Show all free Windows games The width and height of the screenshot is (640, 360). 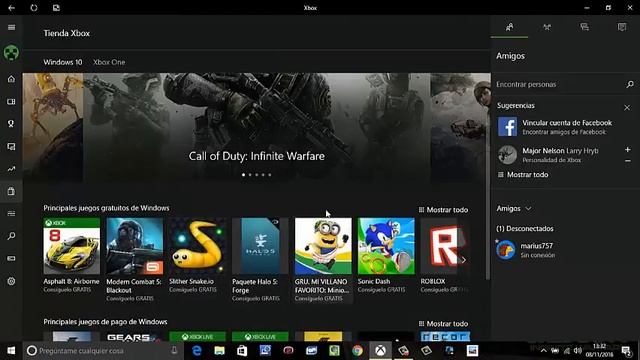click(x=444, y=210)
